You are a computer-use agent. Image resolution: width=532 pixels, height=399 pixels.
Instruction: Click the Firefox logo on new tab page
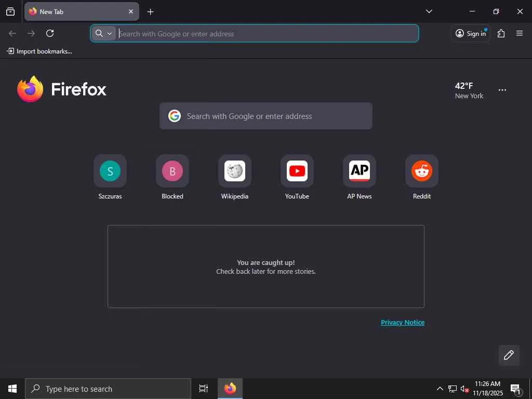(62, 89)
